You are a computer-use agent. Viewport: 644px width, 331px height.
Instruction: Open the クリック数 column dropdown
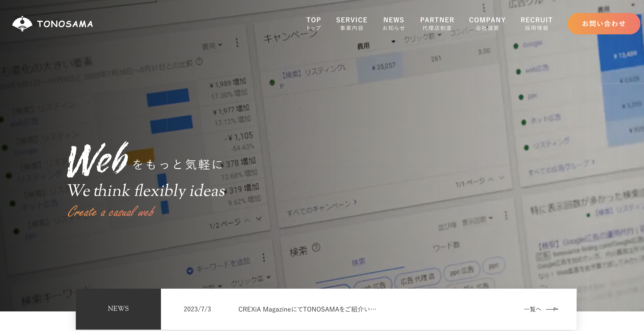pyautogui.click(x=440, y=35)
